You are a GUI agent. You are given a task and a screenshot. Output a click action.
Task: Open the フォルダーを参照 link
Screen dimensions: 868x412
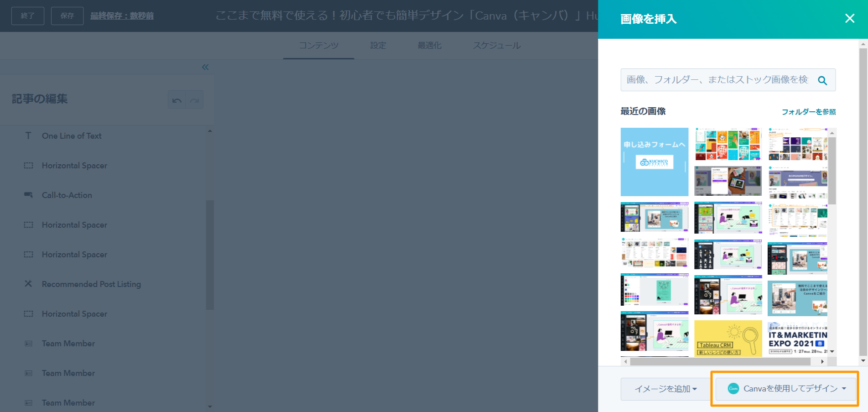click(808, 112)
